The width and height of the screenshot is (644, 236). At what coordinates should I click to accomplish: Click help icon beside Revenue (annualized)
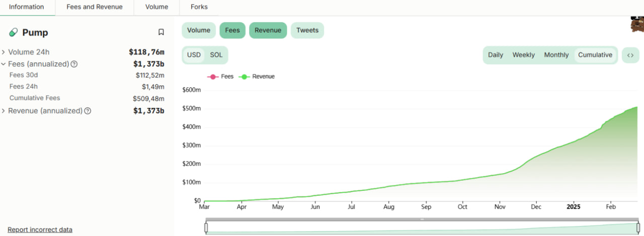point(88,111)
